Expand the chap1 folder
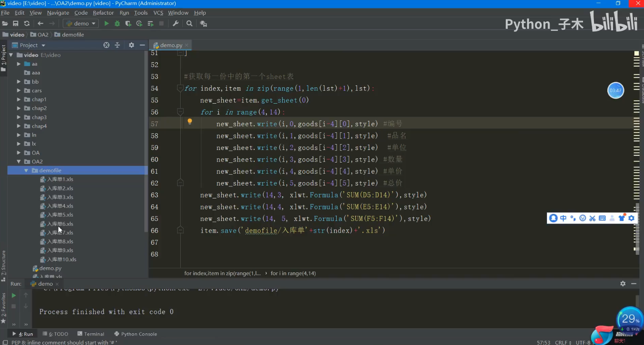Screen dimensions: 644x345 pyautogui.click(x=19, y=99)
